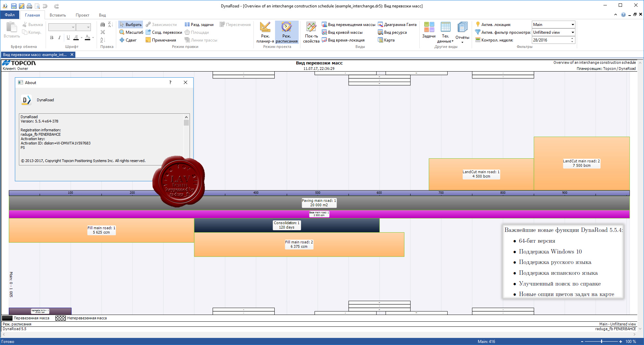Click the binoculars find icon in Правка
The image size is (644, 345).
(103, 24)
